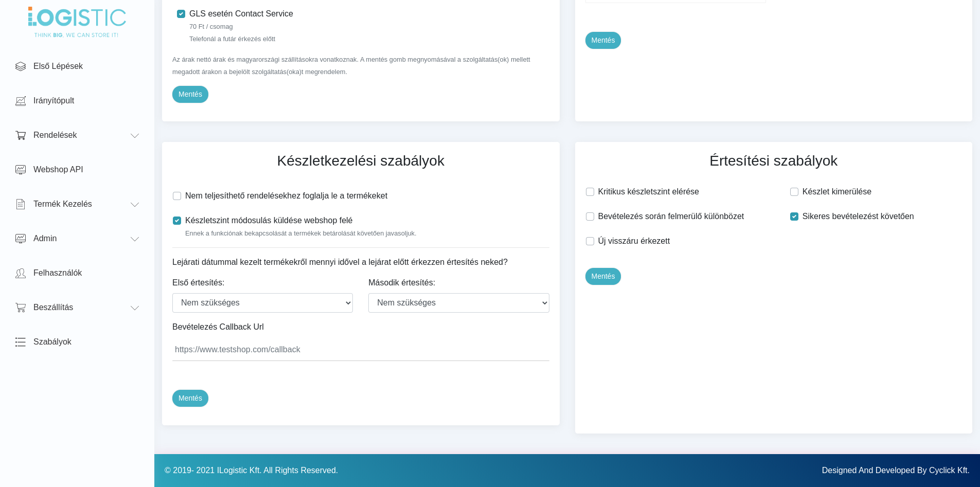This screenshot has height=487, width=980.
Task: Tick Nem teljesíthető rendelésekhez foglalja checkbox
Action: 177,196
